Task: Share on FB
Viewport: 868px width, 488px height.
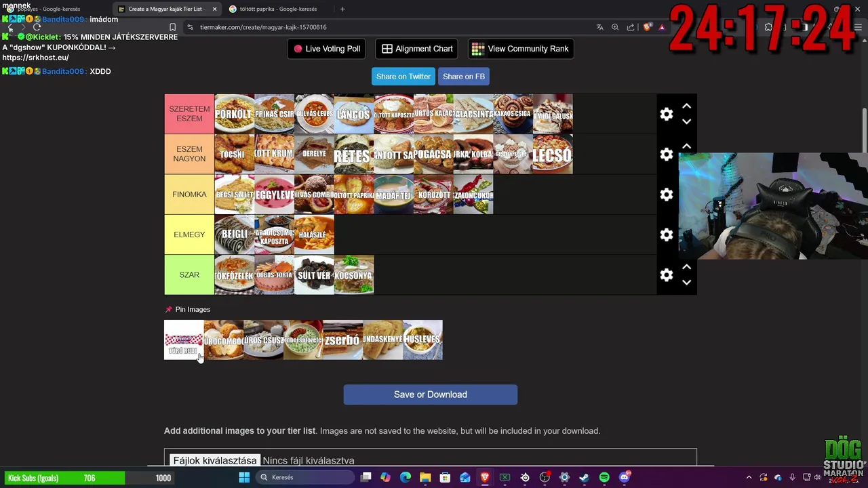Action: click(464, 77)
